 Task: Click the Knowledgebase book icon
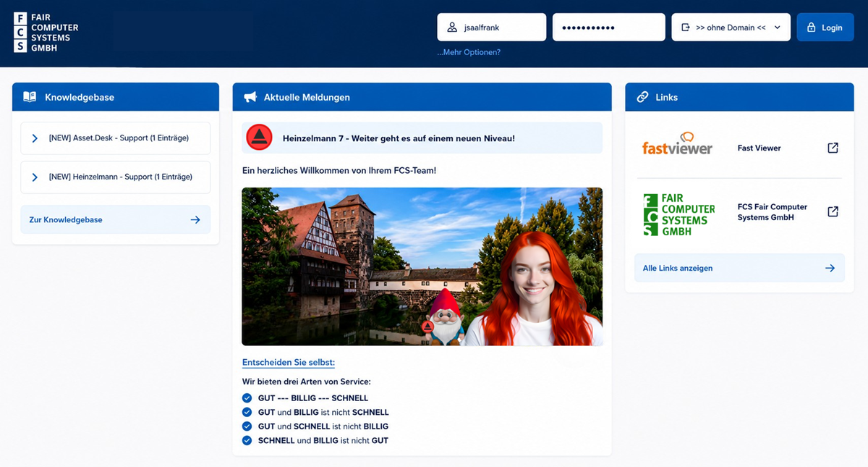tap(30, 97)
